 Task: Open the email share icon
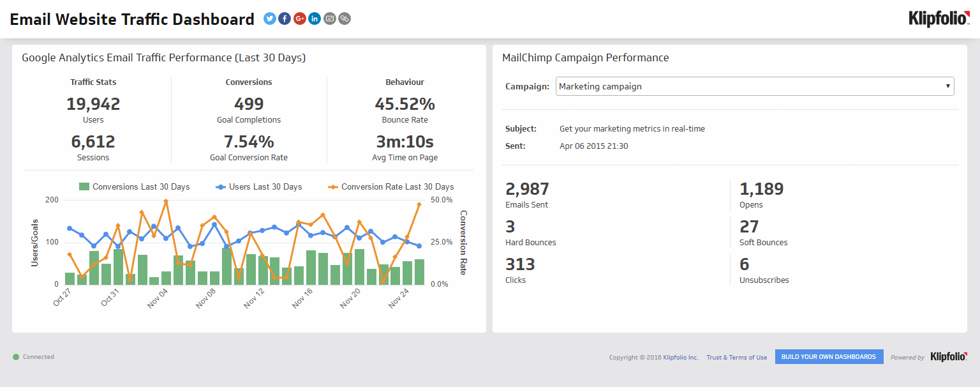[x=329, y=19]
